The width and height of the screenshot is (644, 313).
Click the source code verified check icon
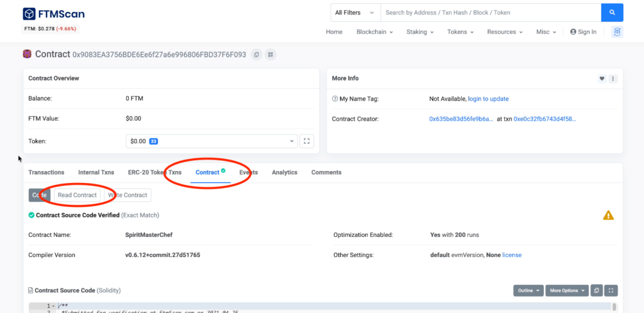[x=31, y=215]
